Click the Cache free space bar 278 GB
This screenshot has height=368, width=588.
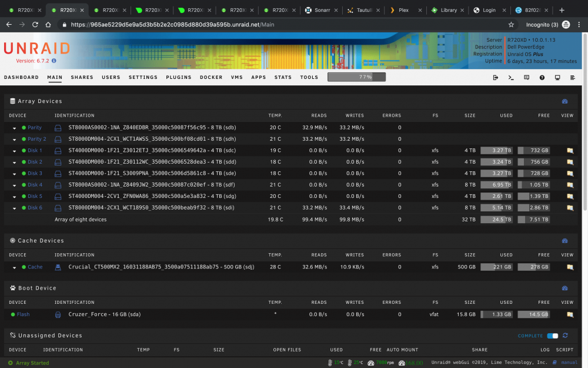tap(534, 267)
